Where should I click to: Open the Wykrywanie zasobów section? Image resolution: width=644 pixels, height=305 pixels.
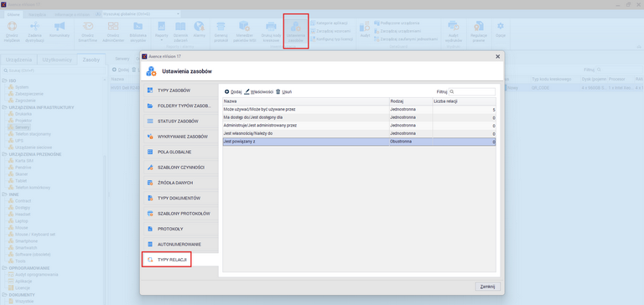pos(180,137)
